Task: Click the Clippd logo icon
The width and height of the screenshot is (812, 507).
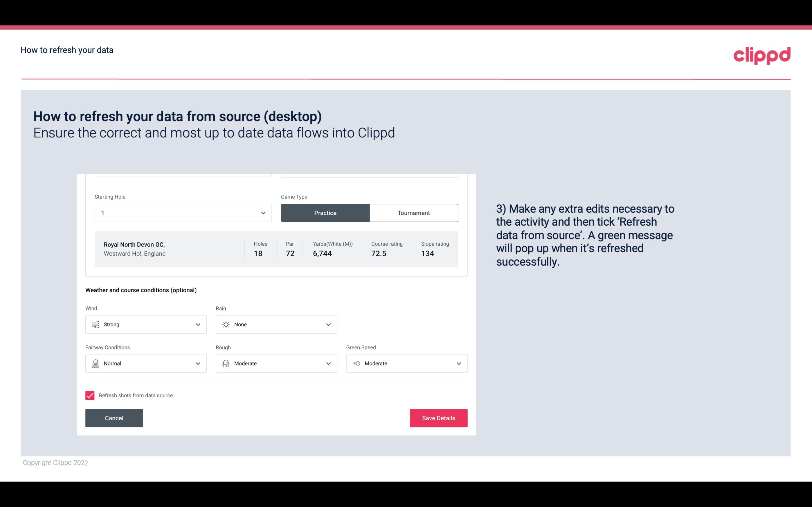Action: click(762, 55)
